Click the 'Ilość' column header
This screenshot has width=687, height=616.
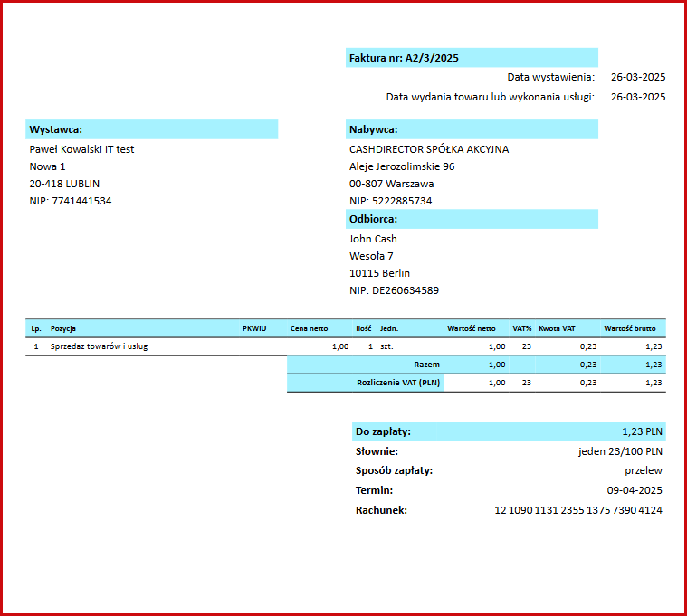coord(364,328)
